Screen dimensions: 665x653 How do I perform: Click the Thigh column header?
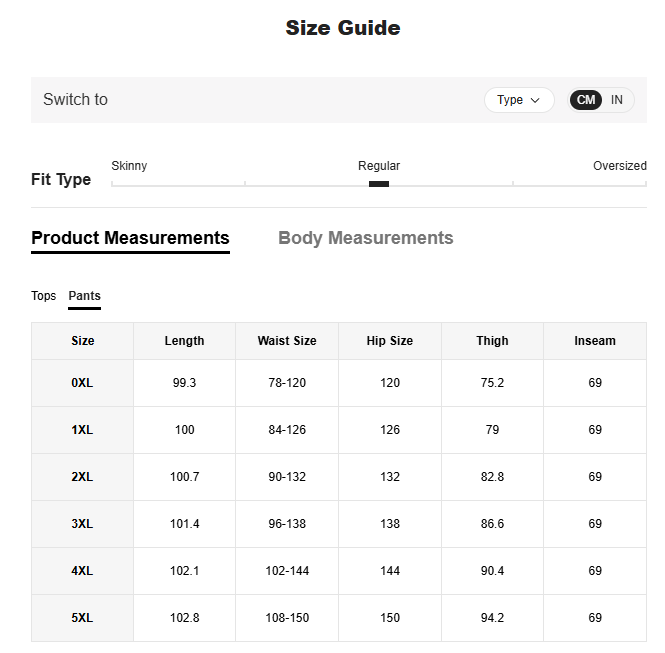point(492,341)
